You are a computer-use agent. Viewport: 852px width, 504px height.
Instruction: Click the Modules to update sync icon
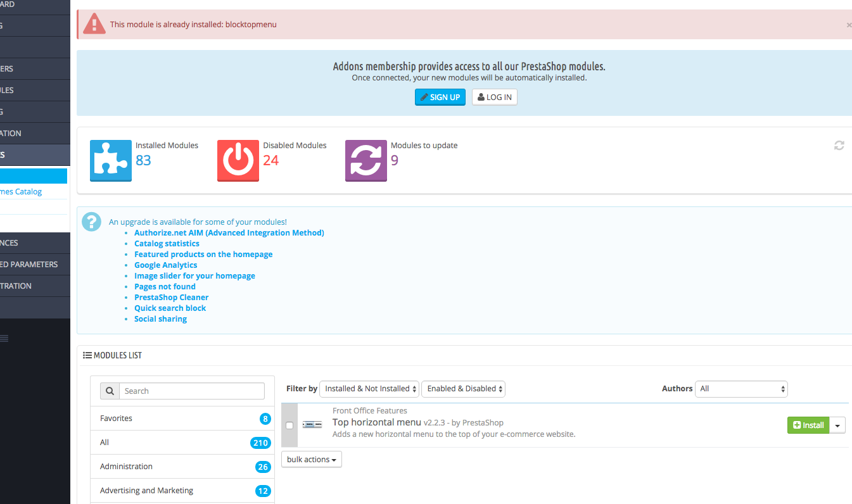[366, 160]
